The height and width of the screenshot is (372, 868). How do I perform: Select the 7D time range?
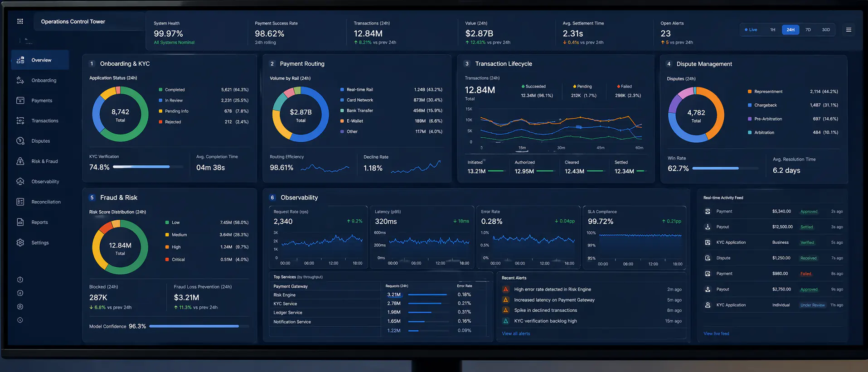pyautogui.click(x=808, y=30)
